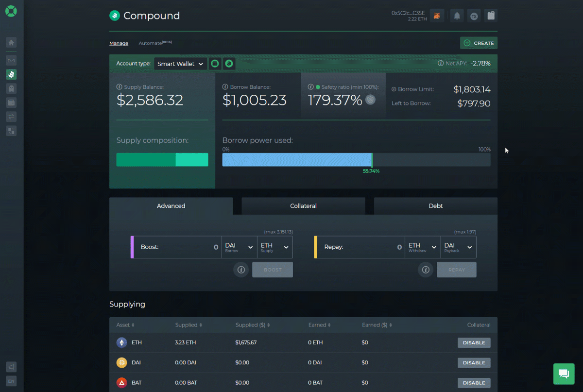Open the home dashboard from the sidebar
This screenshot has height=392, width=583.
pyautogui.click(x=11, y=42)
